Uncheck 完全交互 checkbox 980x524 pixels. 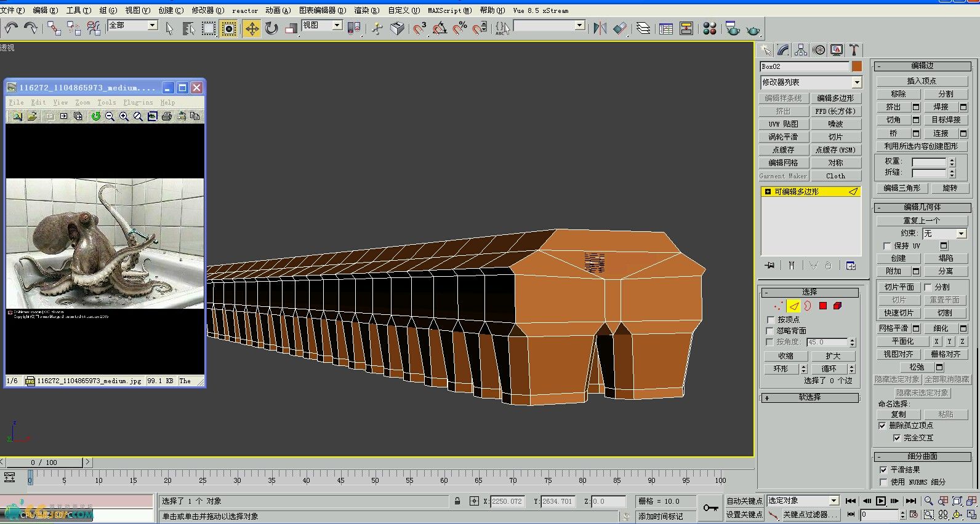[x=897, y=438]
